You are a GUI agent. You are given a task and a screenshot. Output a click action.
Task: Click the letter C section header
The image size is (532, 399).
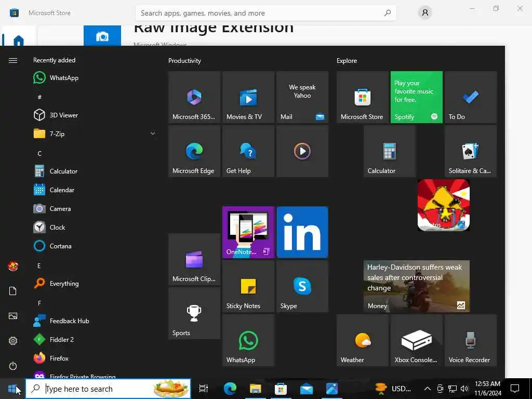[x=39, y=153]
